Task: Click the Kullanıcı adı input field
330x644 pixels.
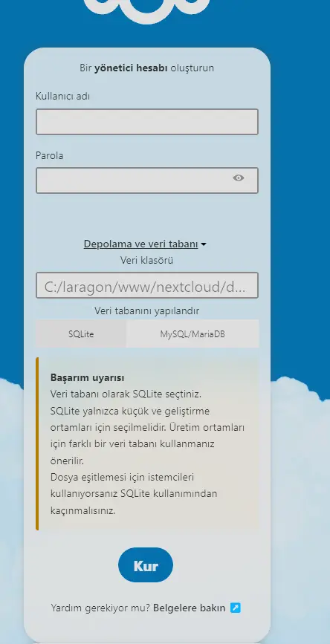Action: point(146,122)
